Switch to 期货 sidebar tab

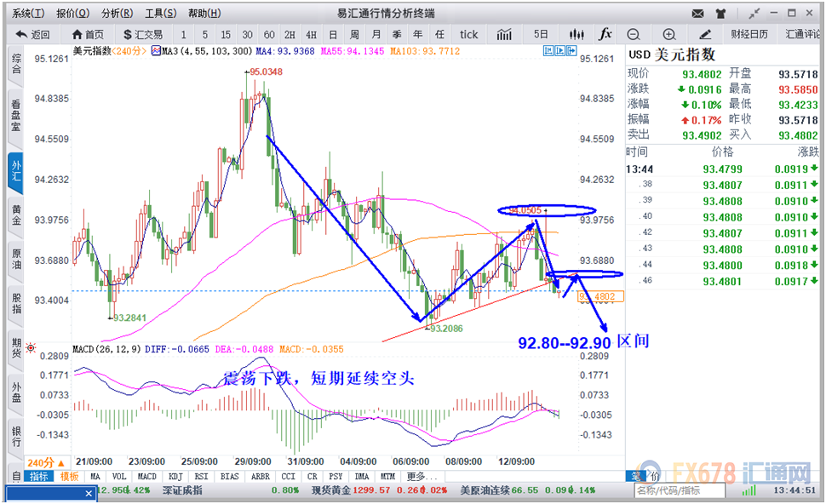click(x=16, y=347)
